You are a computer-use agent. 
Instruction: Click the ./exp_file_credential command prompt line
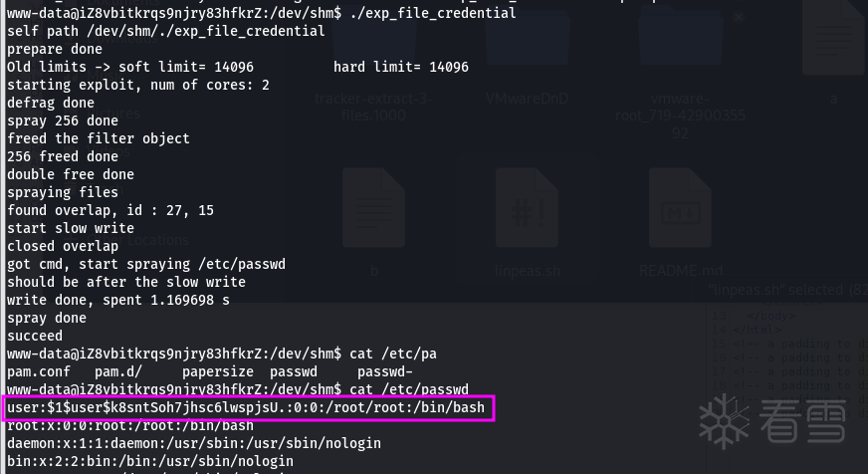(x=261, y=13)
